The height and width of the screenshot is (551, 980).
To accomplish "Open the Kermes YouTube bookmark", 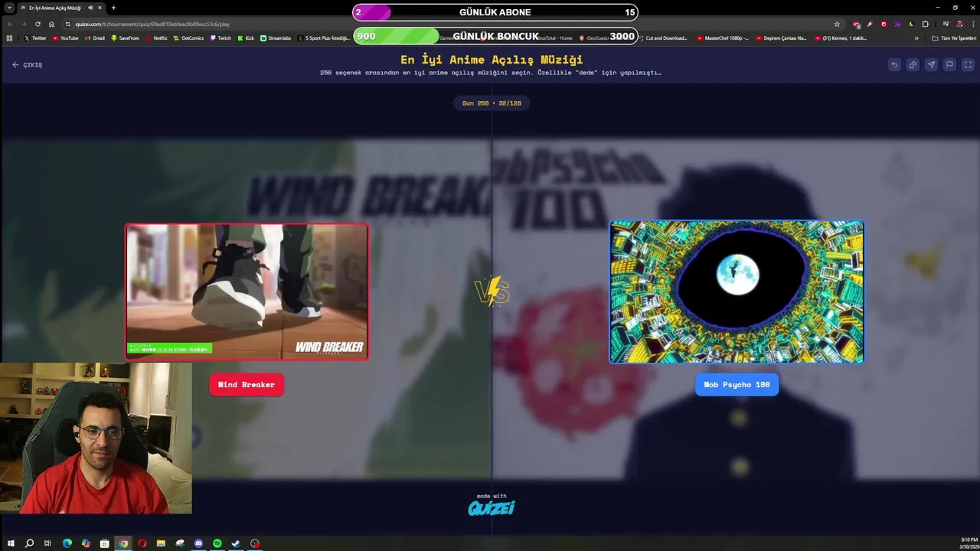I will [841, 37].
